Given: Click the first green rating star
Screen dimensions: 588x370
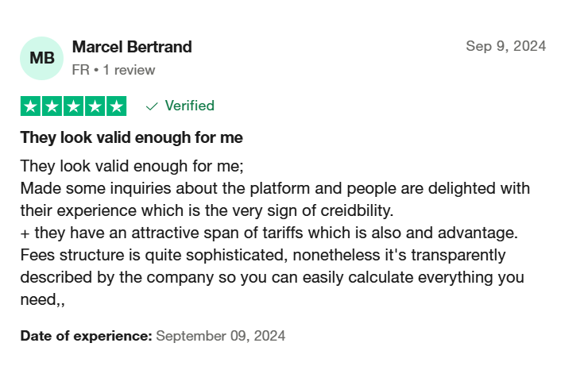Looking at the screenshot, I should click(30, 106).
